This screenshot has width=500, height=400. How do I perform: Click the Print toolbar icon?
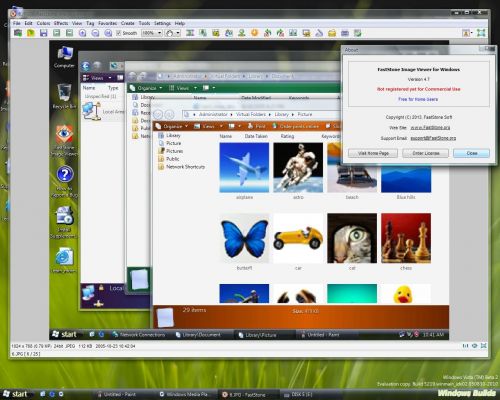[345, 33]
